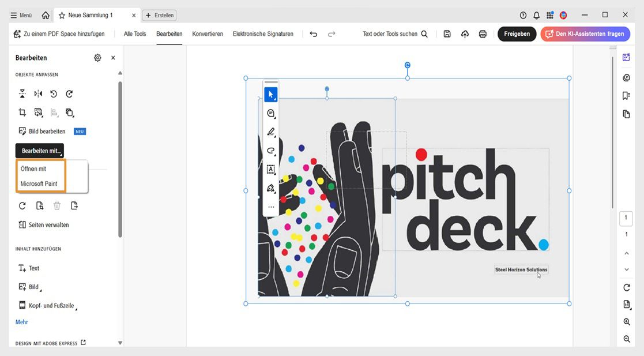
Task: Open Bearbeiten panel settings gear
Action: 97,58
